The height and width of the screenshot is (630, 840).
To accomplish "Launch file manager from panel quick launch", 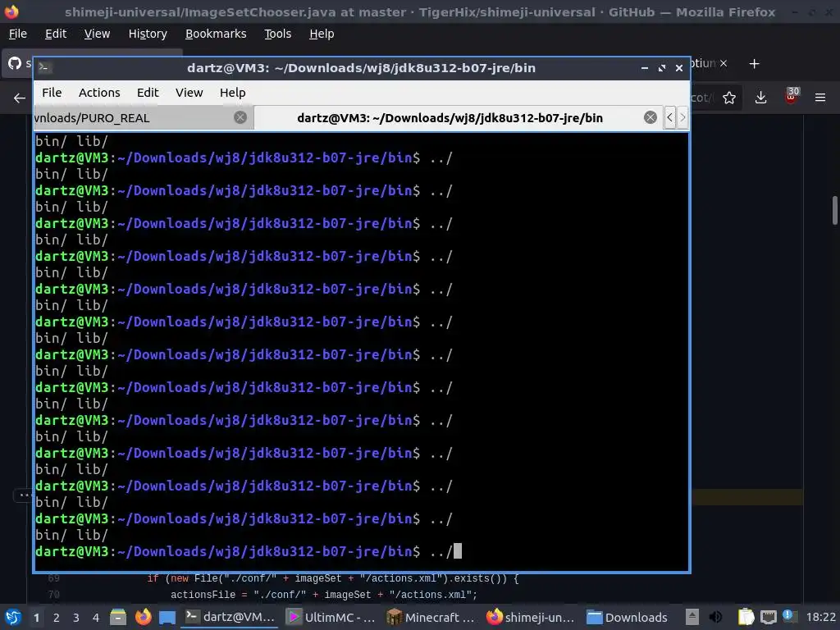I will (118, 617).
